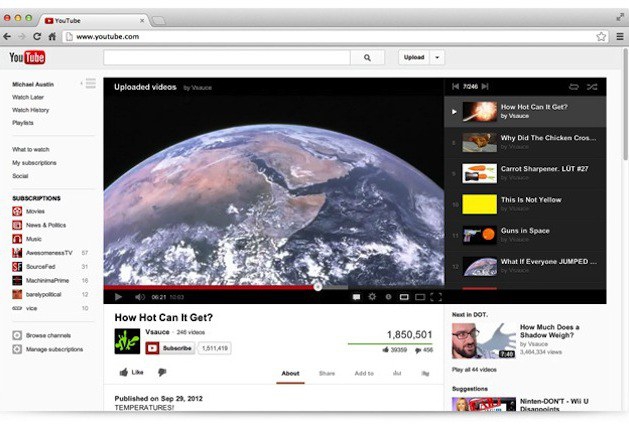
Task: Close the YouTube browser tab
Action: tap(142, 20)
